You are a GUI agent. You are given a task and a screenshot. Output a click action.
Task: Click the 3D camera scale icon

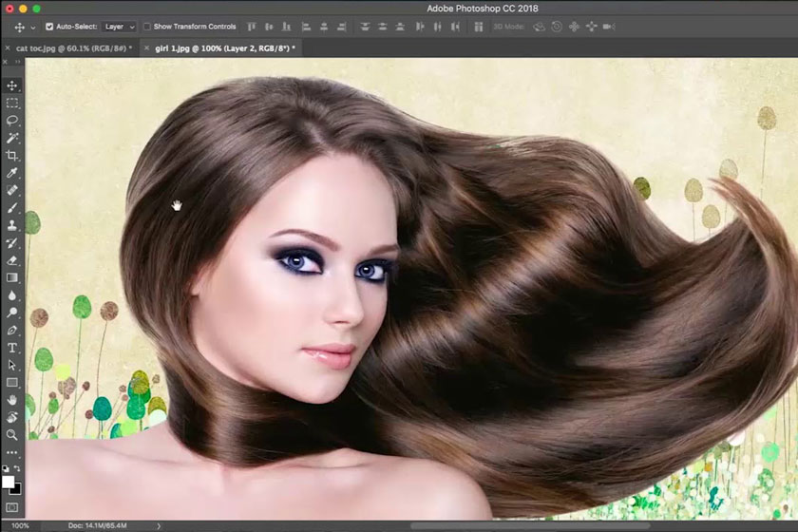tap(609, 27)
